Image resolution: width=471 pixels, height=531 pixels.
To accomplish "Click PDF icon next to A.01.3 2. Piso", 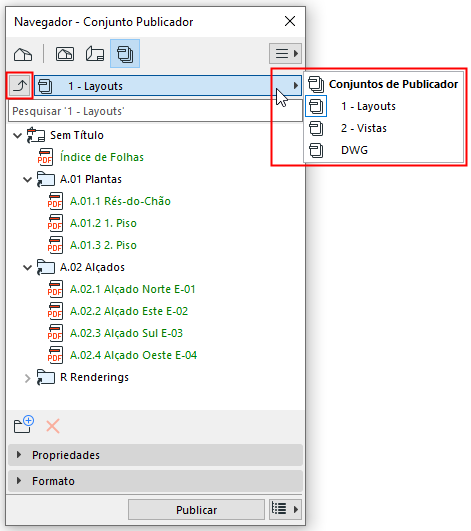I will pos(55,245).
